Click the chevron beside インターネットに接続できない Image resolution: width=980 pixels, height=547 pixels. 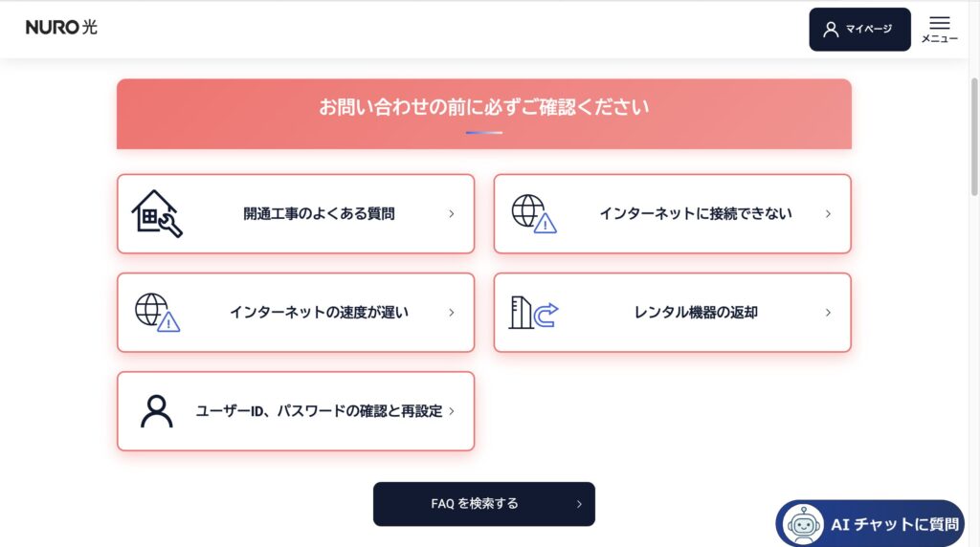(828, 214)
